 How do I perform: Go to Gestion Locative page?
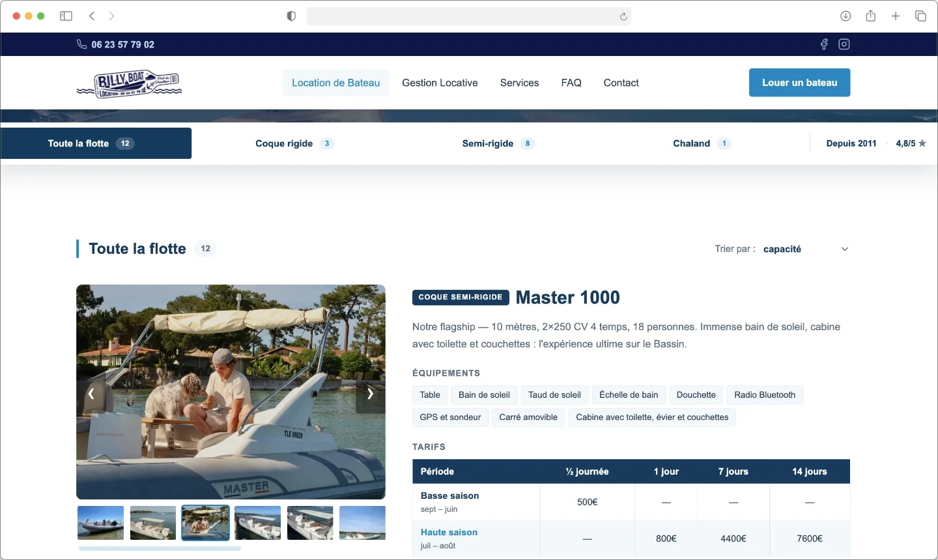pyautogui.click(x=440, y=83)
